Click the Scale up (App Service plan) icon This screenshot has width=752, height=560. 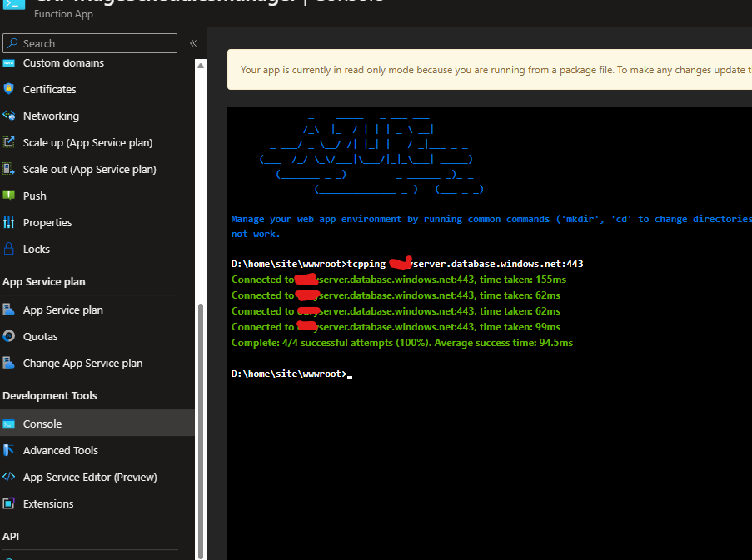[x=10, y=142]
